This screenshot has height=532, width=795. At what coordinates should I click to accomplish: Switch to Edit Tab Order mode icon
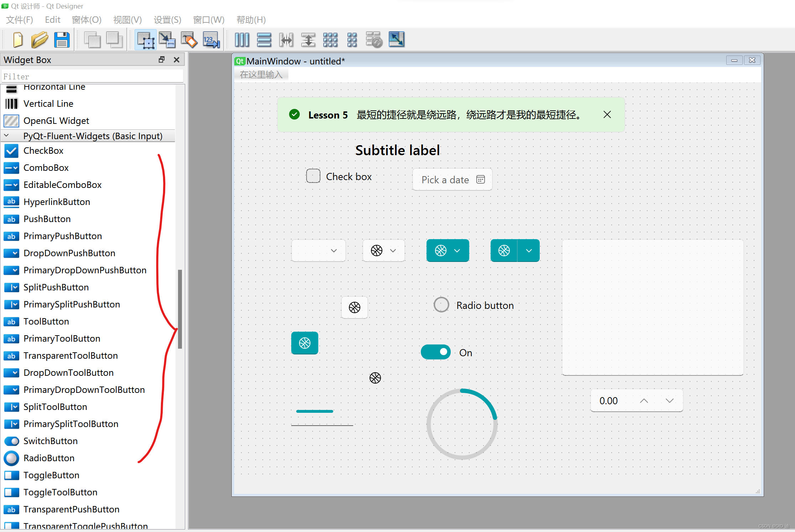[211, 40]
